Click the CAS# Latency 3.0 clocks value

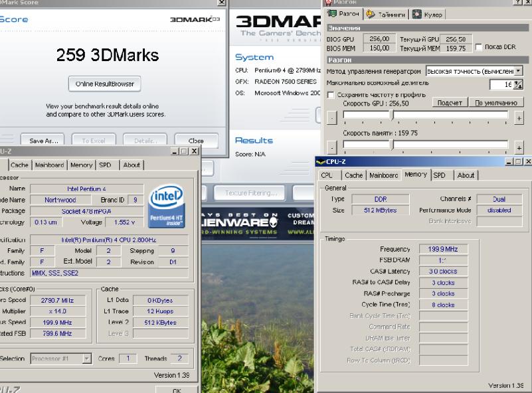(x=443, y=272)
